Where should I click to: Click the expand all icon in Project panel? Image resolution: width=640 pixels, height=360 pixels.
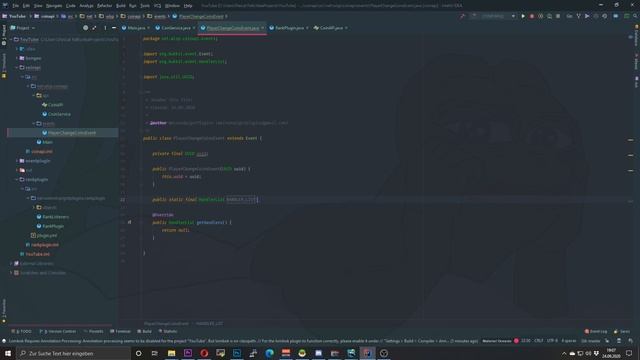click(x=94, y=28)
